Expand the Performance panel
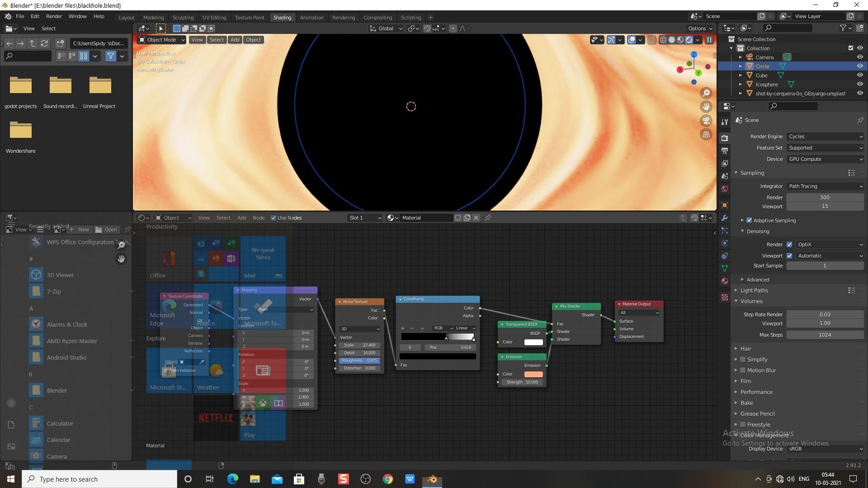The image size is (868, 488). (756, 392)
